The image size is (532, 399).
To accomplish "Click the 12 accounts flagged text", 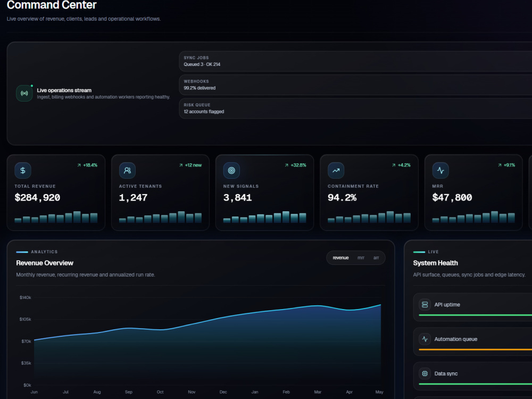I will tap(204, 112).
